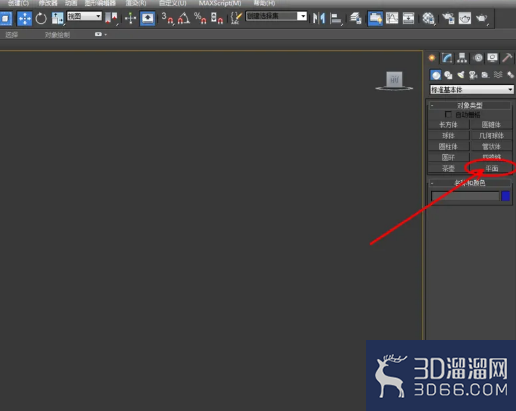Switch to the Hierarchy command panel tab
Viewport: 516px width, 411px height.
462,58
